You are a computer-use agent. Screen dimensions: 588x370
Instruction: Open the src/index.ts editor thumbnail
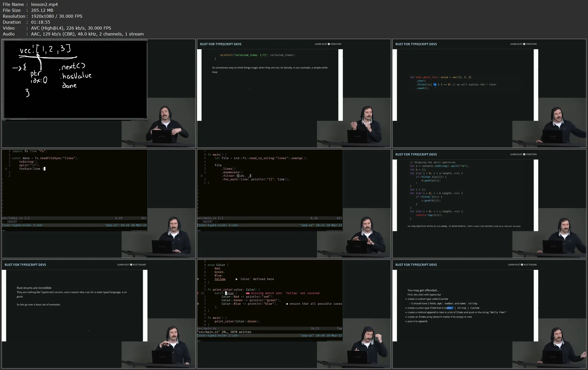click(x=98, y=204)
